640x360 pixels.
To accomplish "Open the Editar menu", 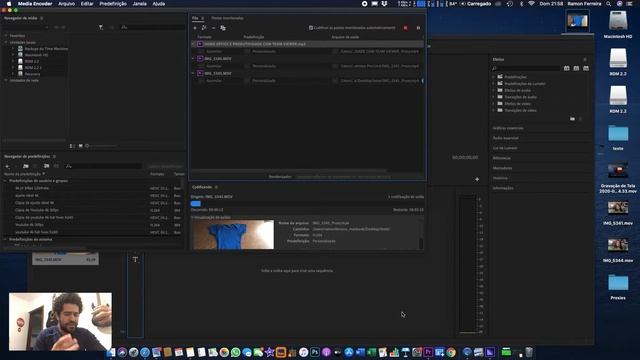I will [x=87, y=4].
